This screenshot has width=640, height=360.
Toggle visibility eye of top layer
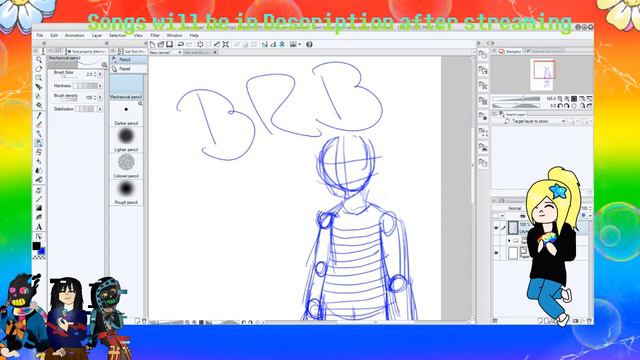(496, 228)
